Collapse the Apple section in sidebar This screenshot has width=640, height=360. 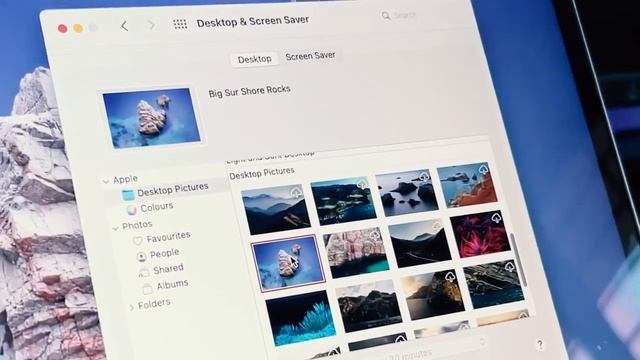(x=106, y=181)
